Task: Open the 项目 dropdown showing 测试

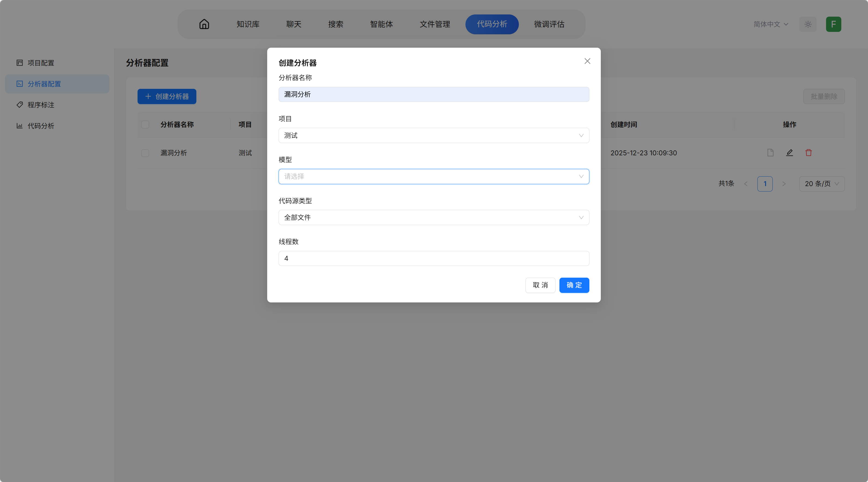Action: click(x=434, y=135)
